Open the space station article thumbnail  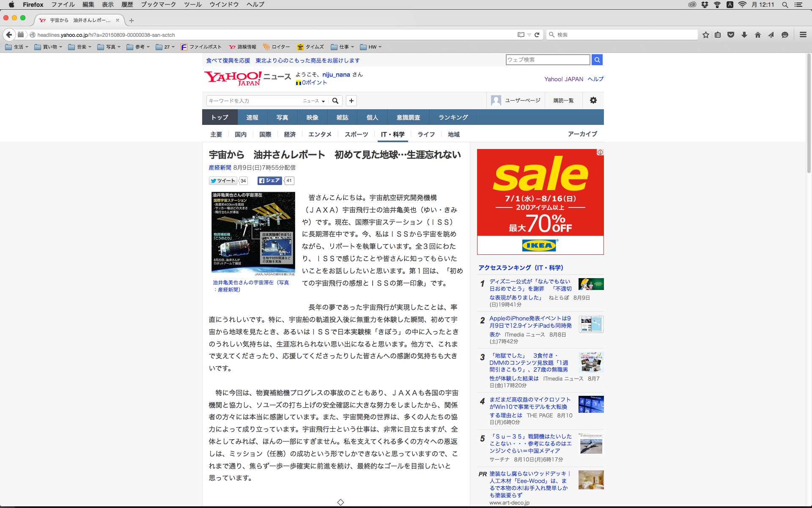pos(253,233)
